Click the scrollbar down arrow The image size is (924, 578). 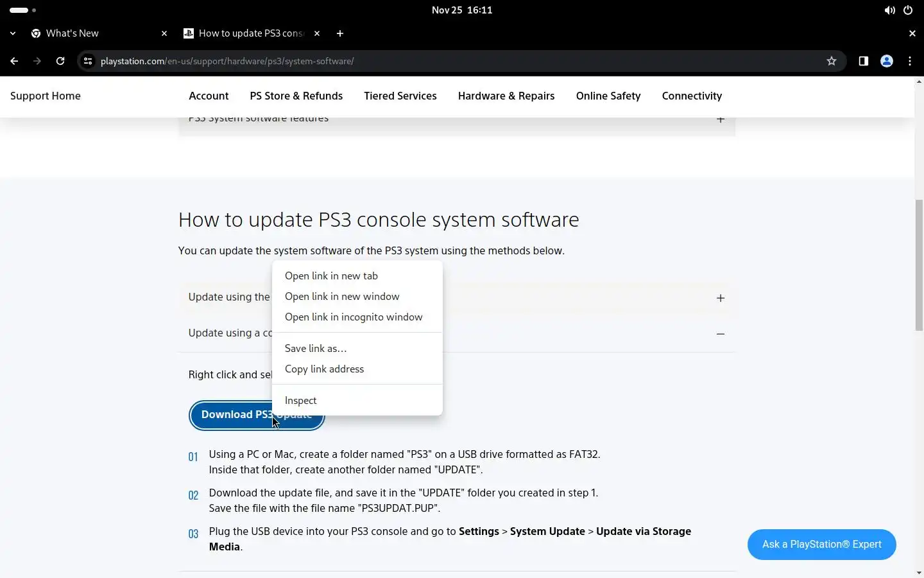click(919, 573)
